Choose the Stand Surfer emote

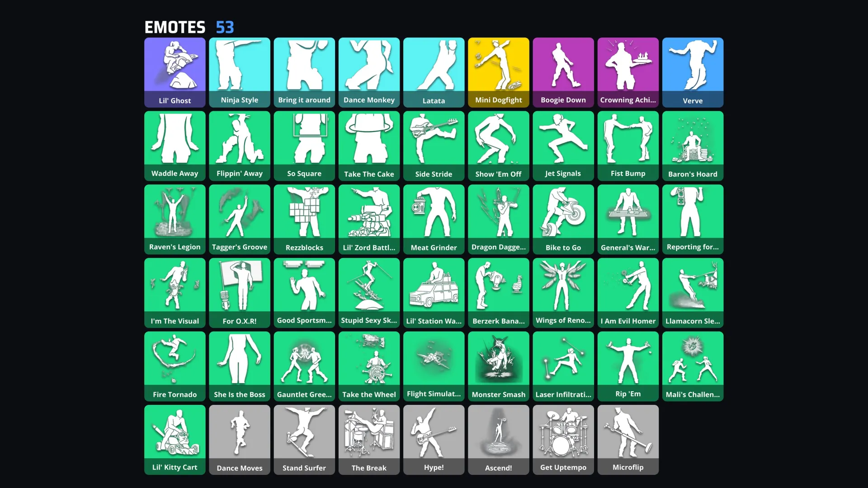[x=304, y=440]
